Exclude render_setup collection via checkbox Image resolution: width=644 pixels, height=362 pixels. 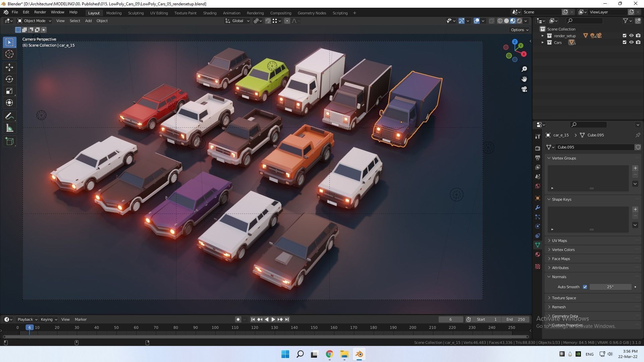pos(624,36)
